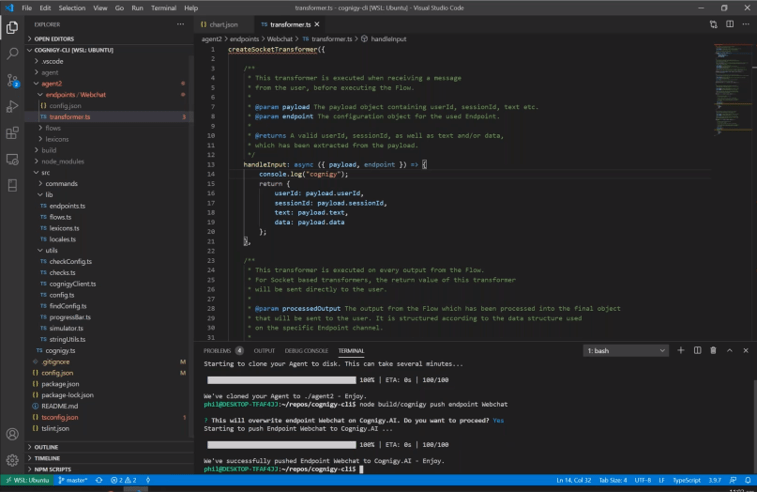Image resolution: width=757 pixels, height=492 pixels.
Task: Open the bash terminal selector dropdown
Action: click(x=626, y=351)
